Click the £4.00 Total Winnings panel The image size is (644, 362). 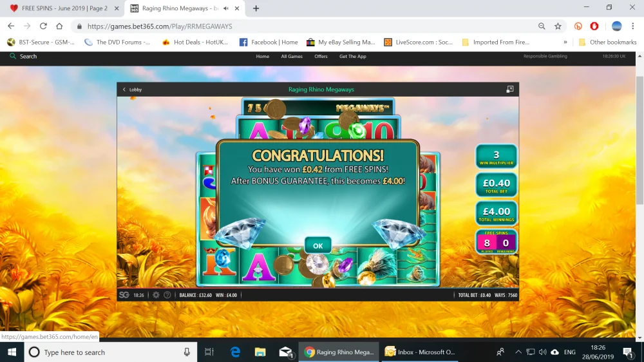496,213
